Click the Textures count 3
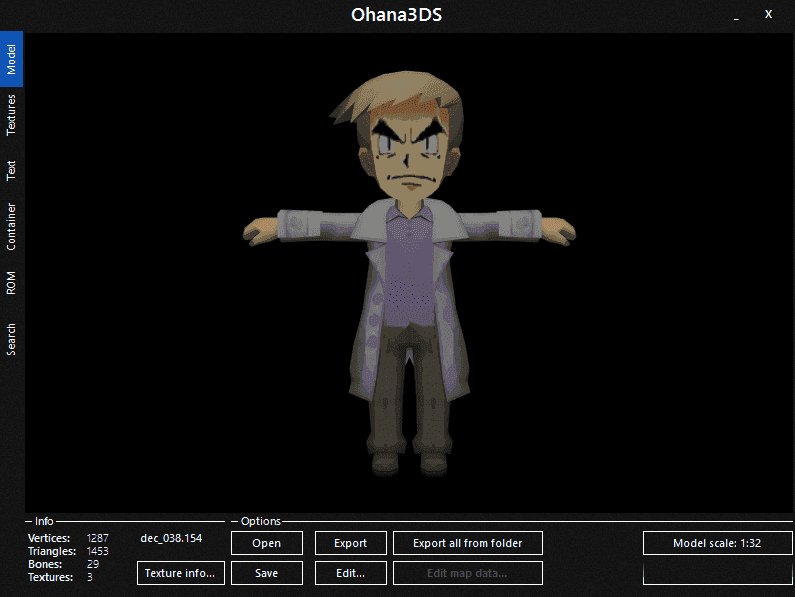 tap(90, 577)
